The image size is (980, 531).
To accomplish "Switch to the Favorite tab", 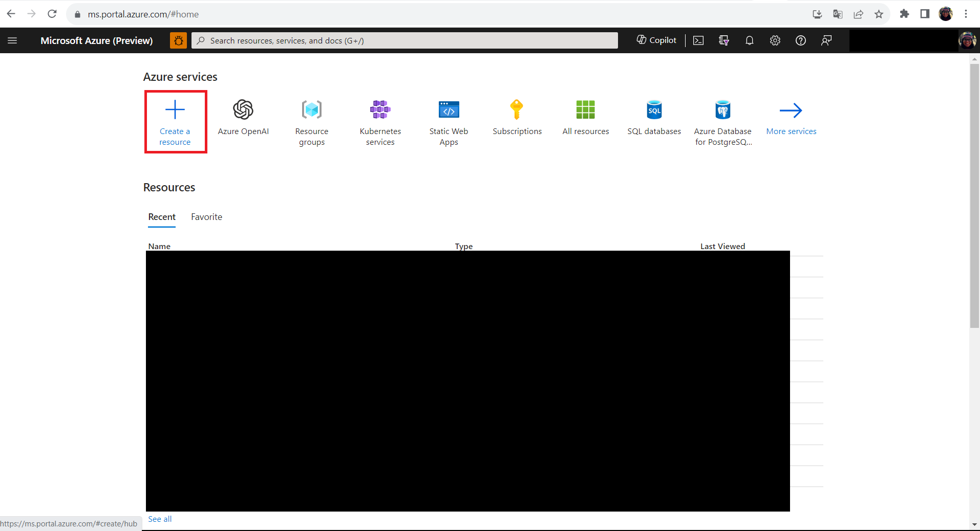I will tap(207, 217).
